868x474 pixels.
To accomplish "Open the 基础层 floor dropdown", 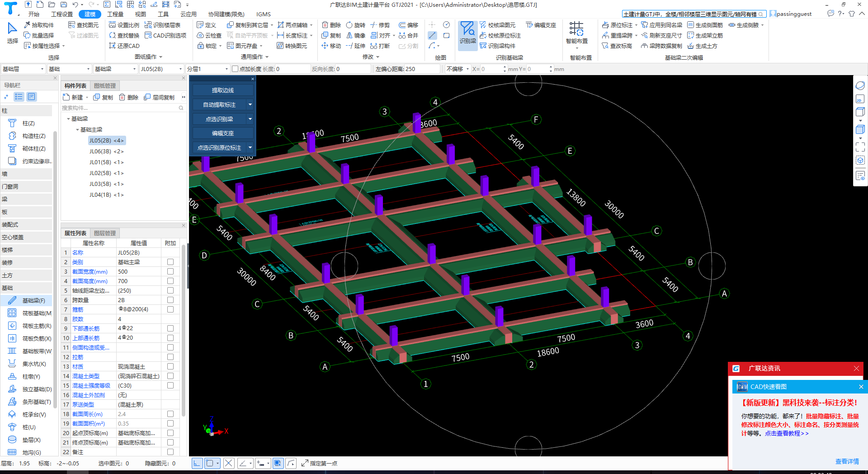I will coord(23,69).
